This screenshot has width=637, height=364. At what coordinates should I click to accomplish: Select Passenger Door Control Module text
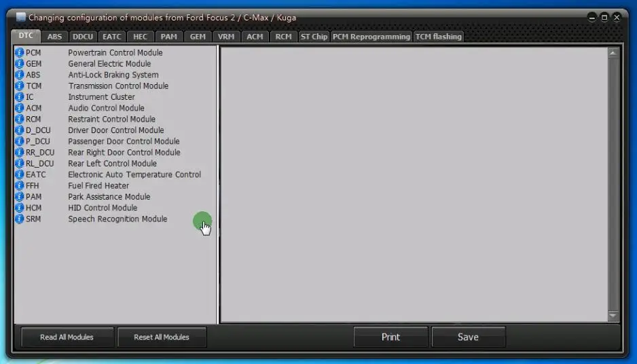(124, 141)
